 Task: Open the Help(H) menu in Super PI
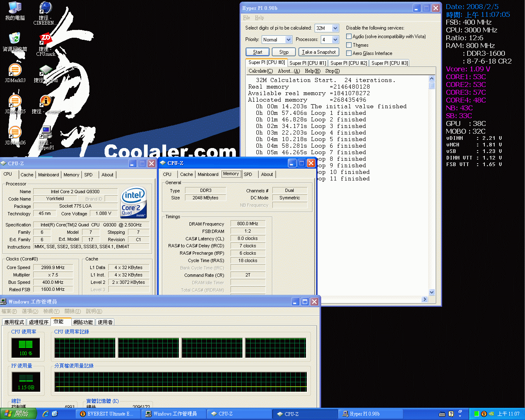(313, 71)
